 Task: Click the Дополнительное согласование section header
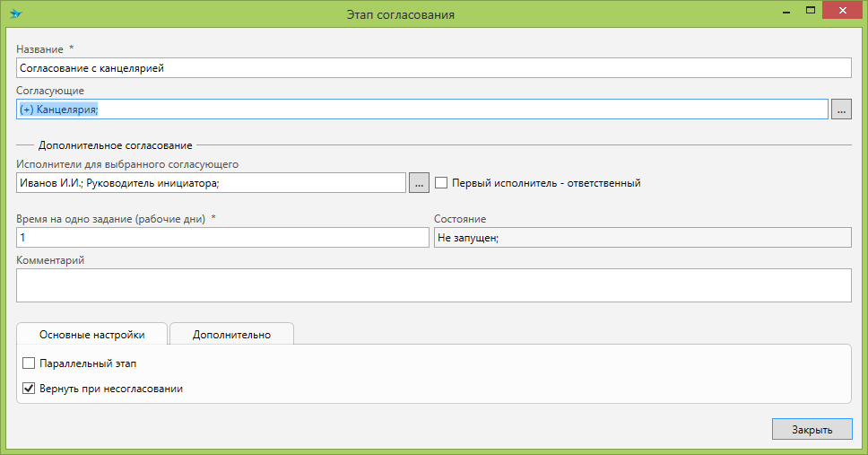[x=115, y=144]
